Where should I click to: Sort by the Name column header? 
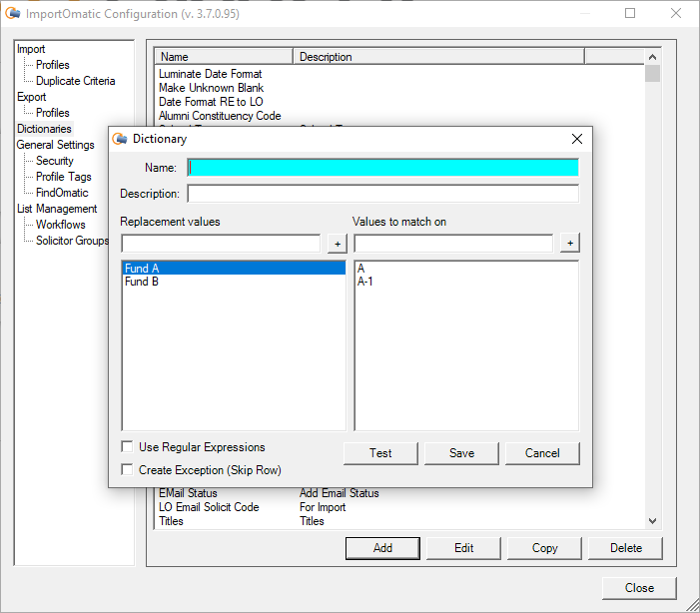coord(224,57)
